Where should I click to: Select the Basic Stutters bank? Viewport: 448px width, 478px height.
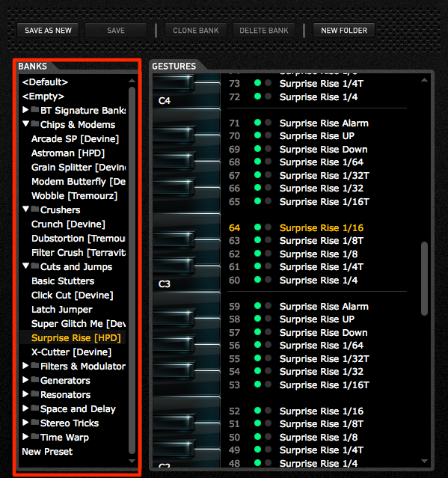pos(63,281)
